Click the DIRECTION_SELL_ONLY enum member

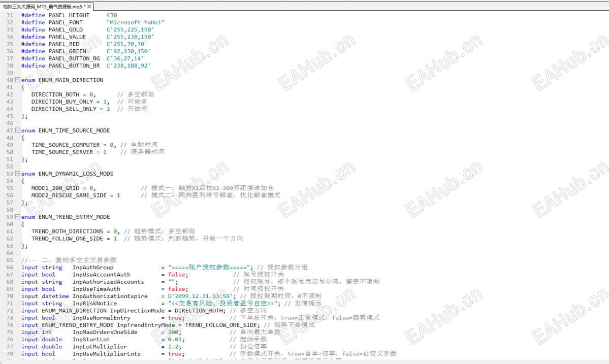63,109
